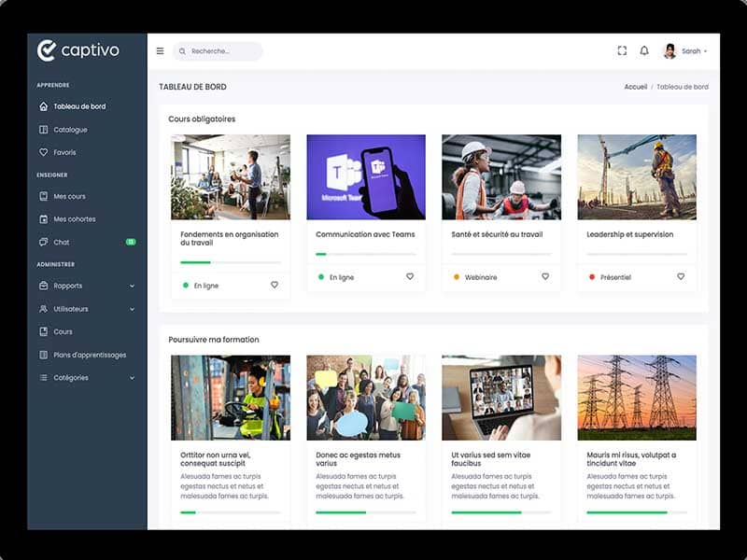
Task: Open the Sarah user dropdown
Action: pos(685,51)
